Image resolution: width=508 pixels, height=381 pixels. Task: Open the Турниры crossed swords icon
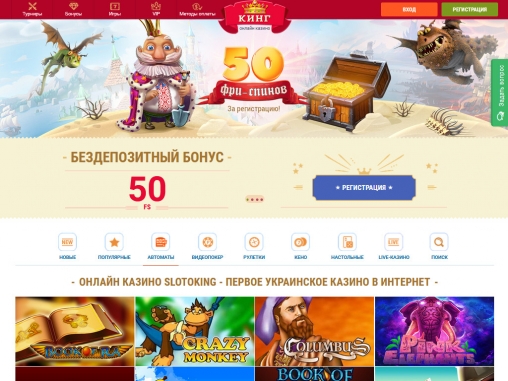click(32, 6)
